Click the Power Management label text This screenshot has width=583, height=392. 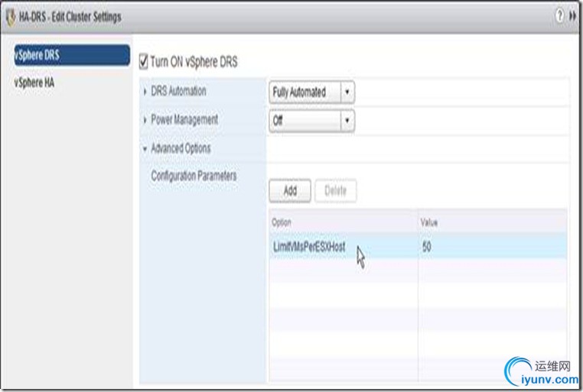coord(184,119)
